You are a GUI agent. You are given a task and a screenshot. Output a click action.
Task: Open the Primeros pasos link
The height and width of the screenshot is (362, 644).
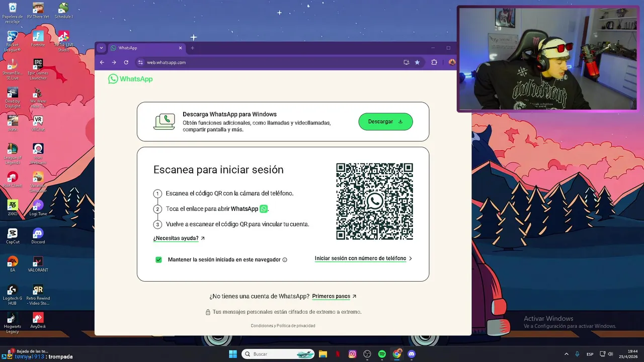(334, 296)
